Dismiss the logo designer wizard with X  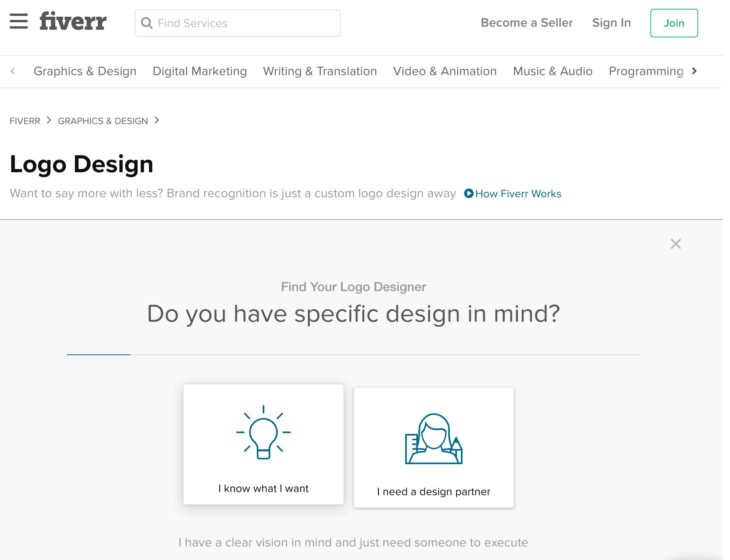tap(675, 244)
